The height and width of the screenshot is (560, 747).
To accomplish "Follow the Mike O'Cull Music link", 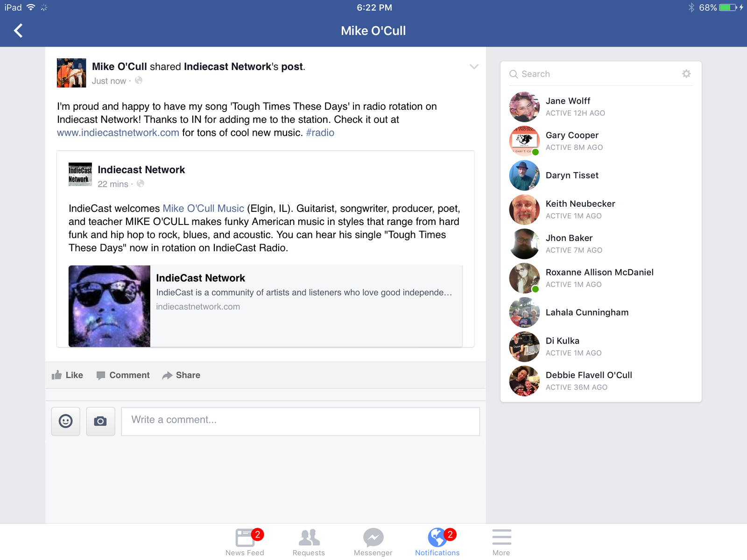I will 204,209.
